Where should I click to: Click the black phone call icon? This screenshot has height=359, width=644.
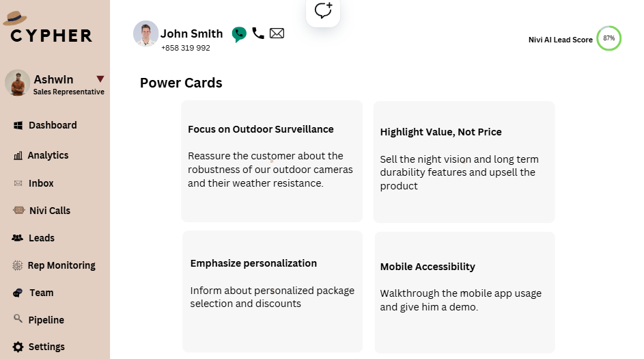pos(258,33)
